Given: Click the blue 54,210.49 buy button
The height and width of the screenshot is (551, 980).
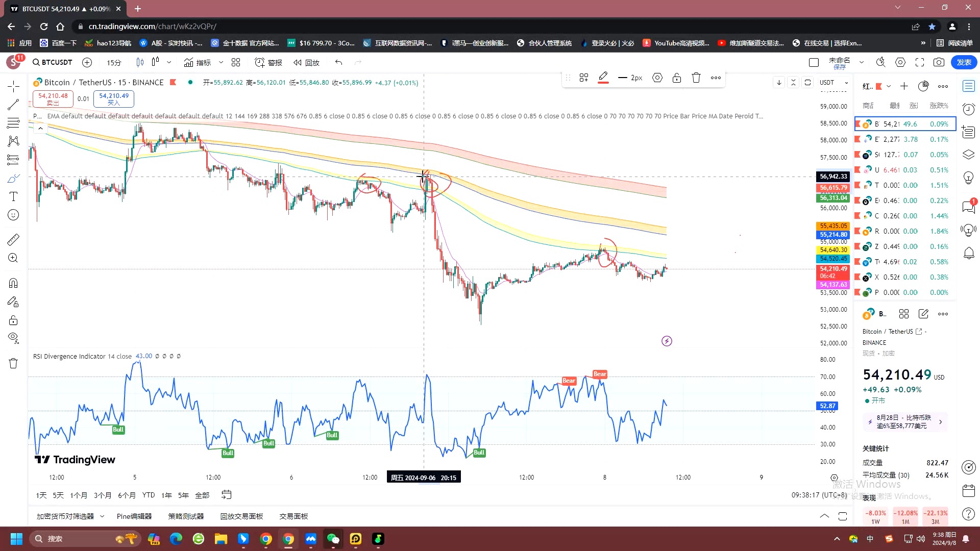Looking at the screenshot, I should 114,98.
